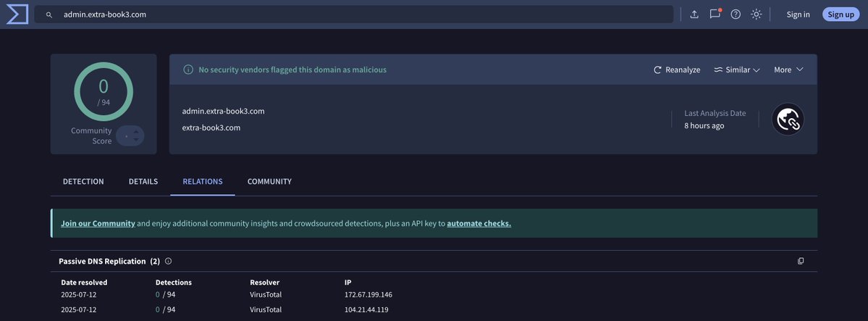The height and width of the screenshot is (321, 868).
Task: Open the Similar dropdown
Action: pos(737,70)
